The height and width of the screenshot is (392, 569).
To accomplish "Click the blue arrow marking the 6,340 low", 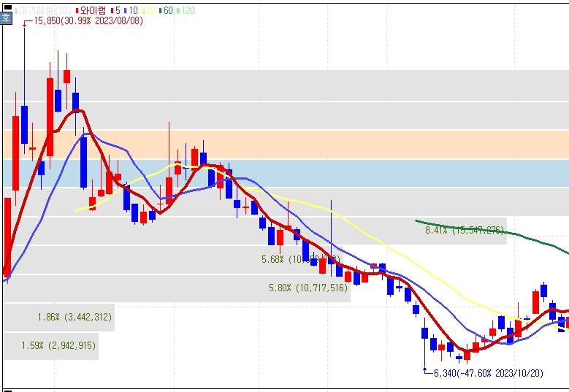I will point(428,371).
